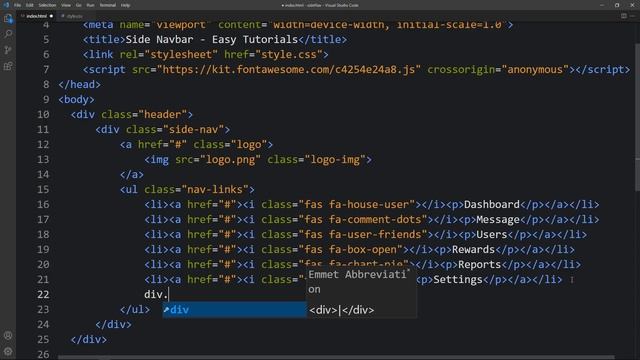Image resolution: width=640 pixels, height=360 pixels.
Task: Click the opening <body> tag
Action: click(76, 100)
